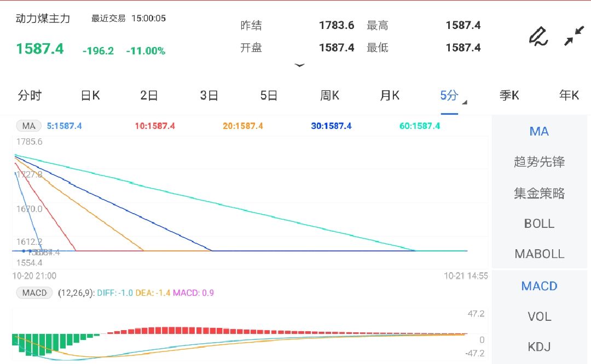Viewport: 591px width, 364px height.
Task: Select the 5分 chart tab
Action: [449, 96]
